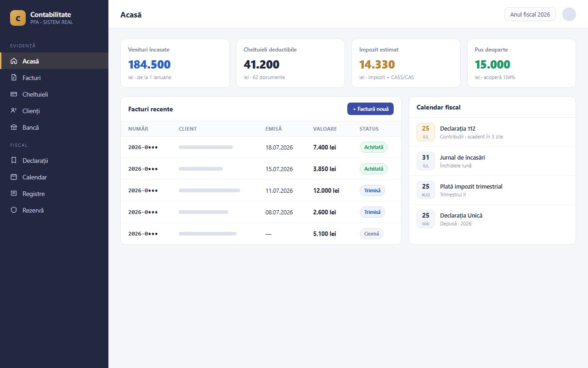Click the Declarația Unică entry
Screen dimensions: 588x368
coord(492,219)
